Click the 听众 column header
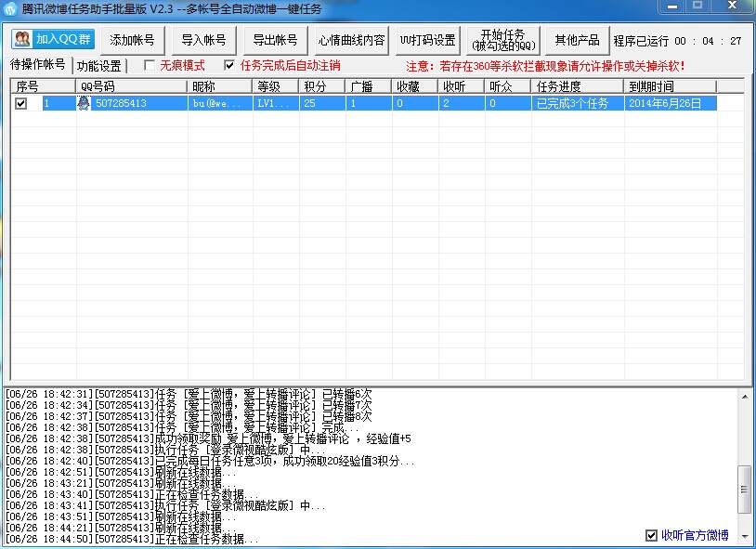 [x=507, y=86]
